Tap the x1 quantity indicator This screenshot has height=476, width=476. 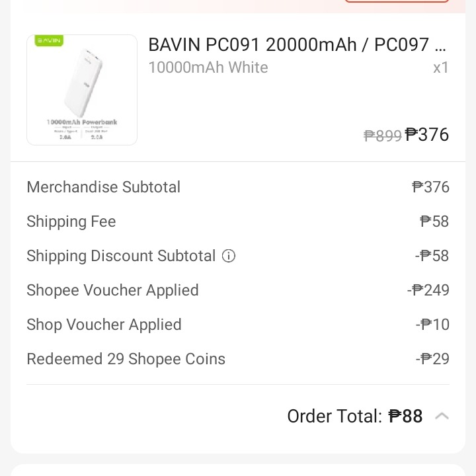441,67
